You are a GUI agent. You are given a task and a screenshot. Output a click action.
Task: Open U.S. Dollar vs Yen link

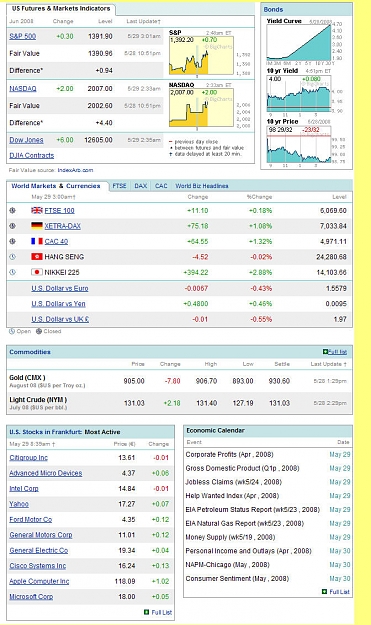pyautogui.click(x=59, y=304)
